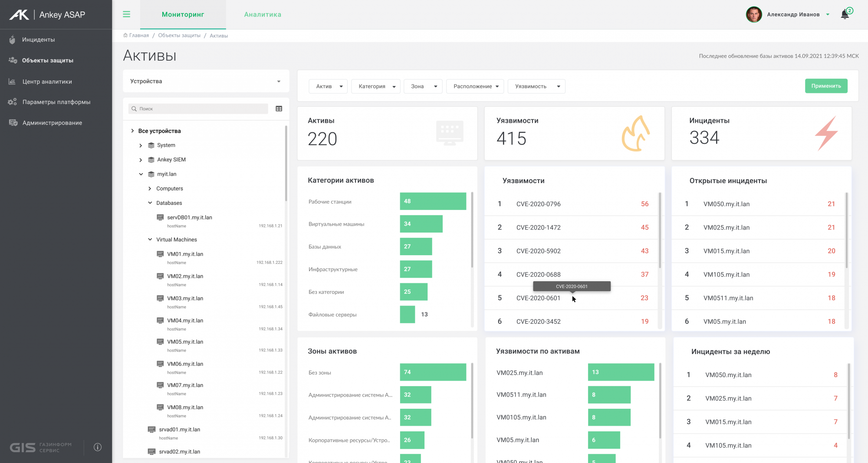Open the Уязвимость filter dropdown
The width and height of the screenshot is (868, 463).
click(536, 86)
